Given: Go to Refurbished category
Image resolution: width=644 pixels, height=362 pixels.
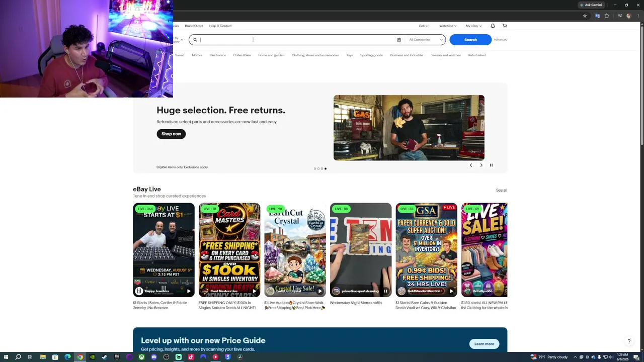Looking at the screenshot, I should click(x=477, y=55).
